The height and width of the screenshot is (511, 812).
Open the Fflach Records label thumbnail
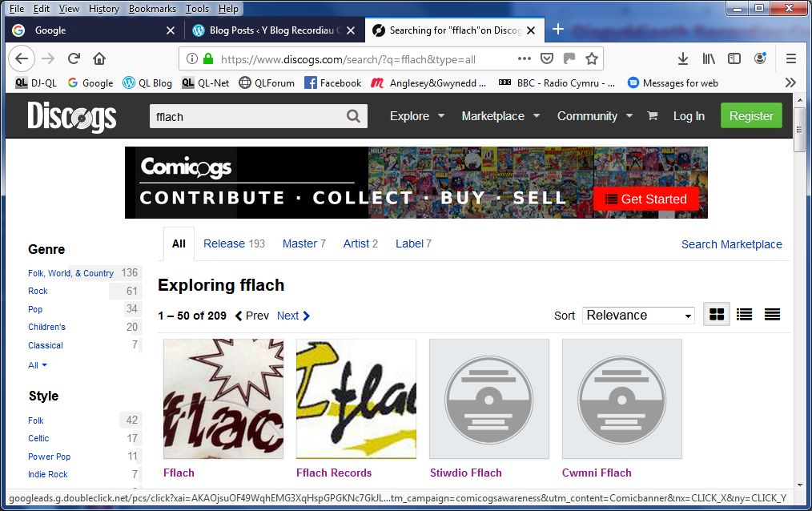[x=356, y=399]
